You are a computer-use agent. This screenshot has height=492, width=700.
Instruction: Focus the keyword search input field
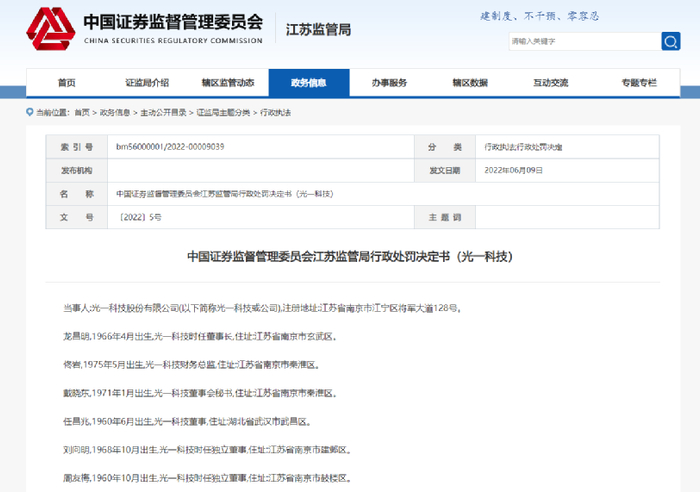pyautogui.click(x=585, y=41)
